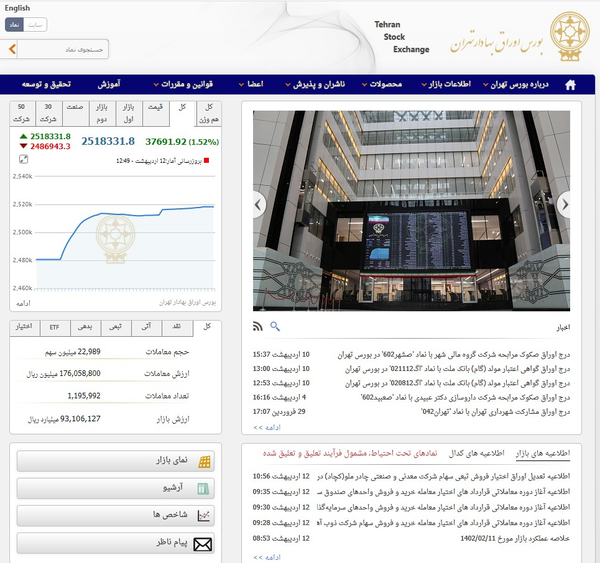600x563 pixels.
Task: Click the symbol search input field
Action: tap(63, 49)
